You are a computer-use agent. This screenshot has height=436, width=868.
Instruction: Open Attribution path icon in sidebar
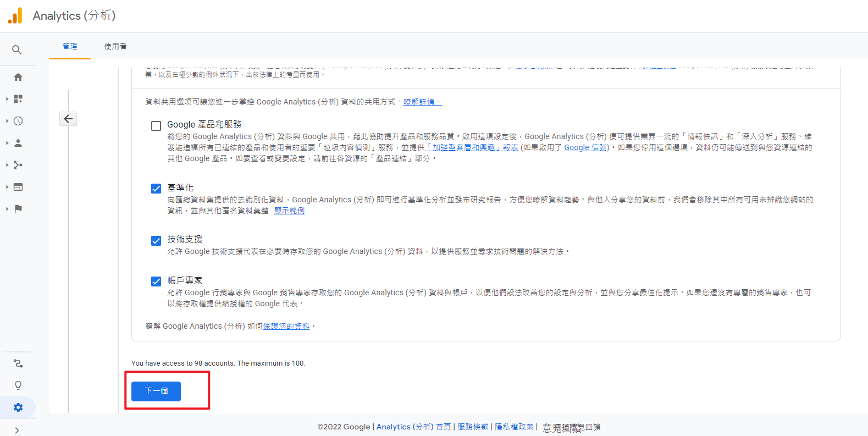18,363
